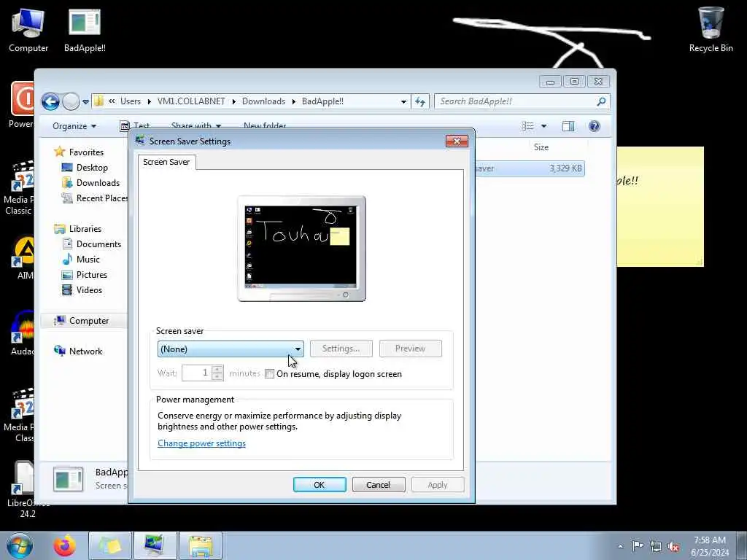Image resolution: width=747 pixels, height=560 pixels.
Task: Click the Explorer Forward navigation button
Action: tap(71, 101)
